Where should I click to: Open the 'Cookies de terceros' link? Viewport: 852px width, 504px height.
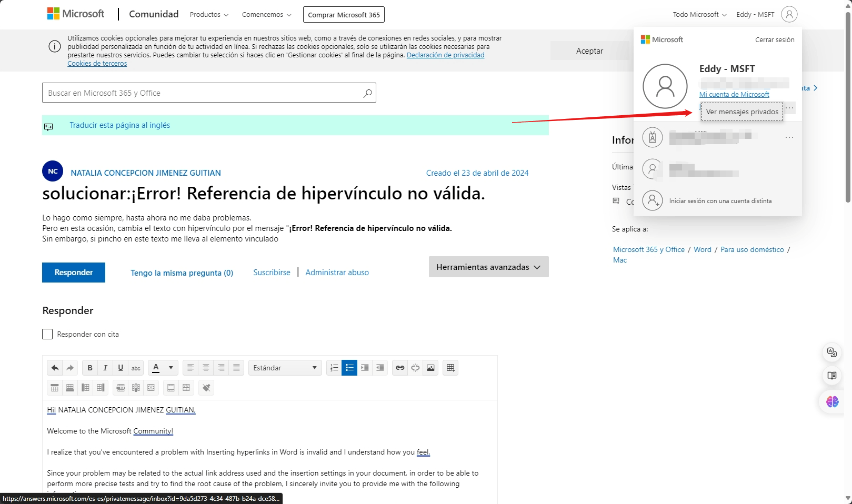(x=97, y=64)
